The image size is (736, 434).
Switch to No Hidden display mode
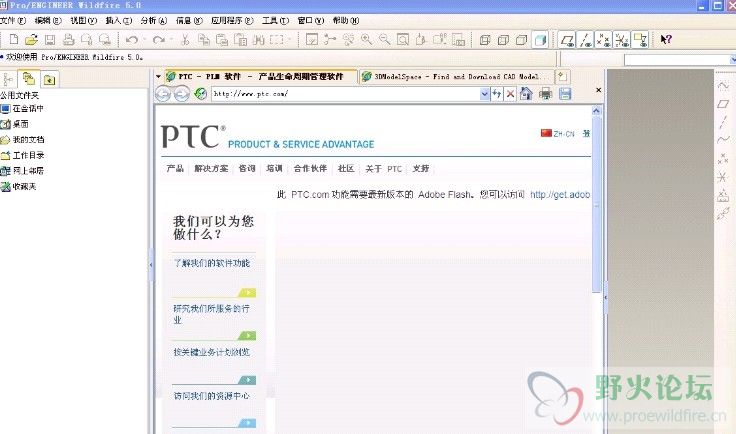521,40
